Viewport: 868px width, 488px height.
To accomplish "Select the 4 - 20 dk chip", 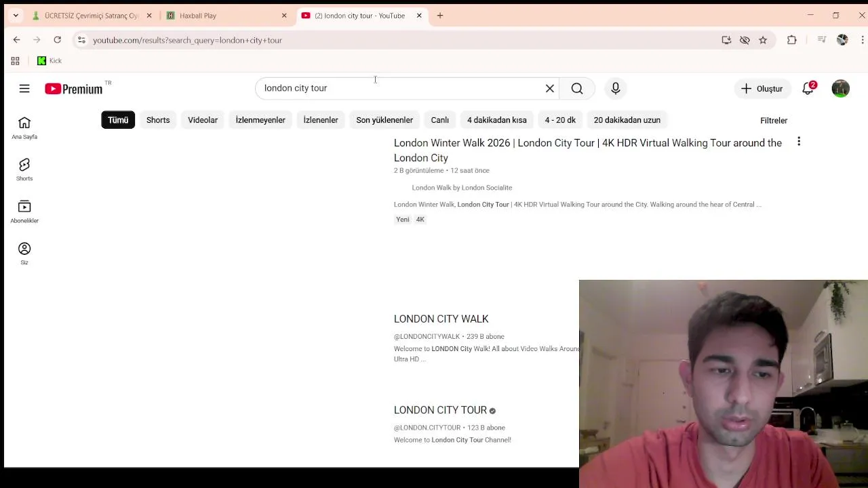I will (560, 120).
